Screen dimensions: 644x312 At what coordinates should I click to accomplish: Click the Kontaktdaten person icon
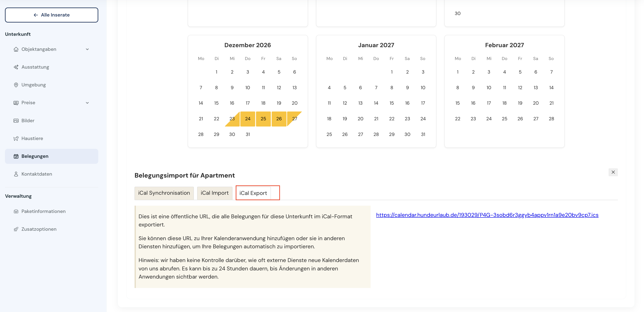pyautogui.click(x=16, y=174)
